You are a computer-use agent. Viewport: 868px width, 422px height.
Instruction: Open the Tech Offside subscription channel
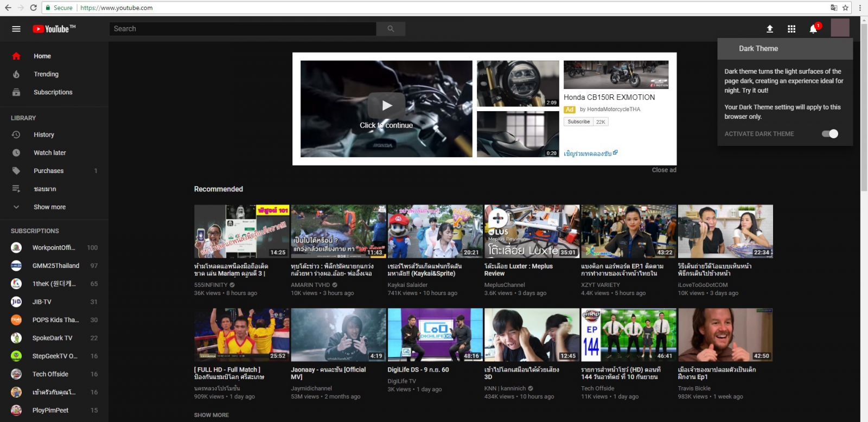[x=50, y=374]
